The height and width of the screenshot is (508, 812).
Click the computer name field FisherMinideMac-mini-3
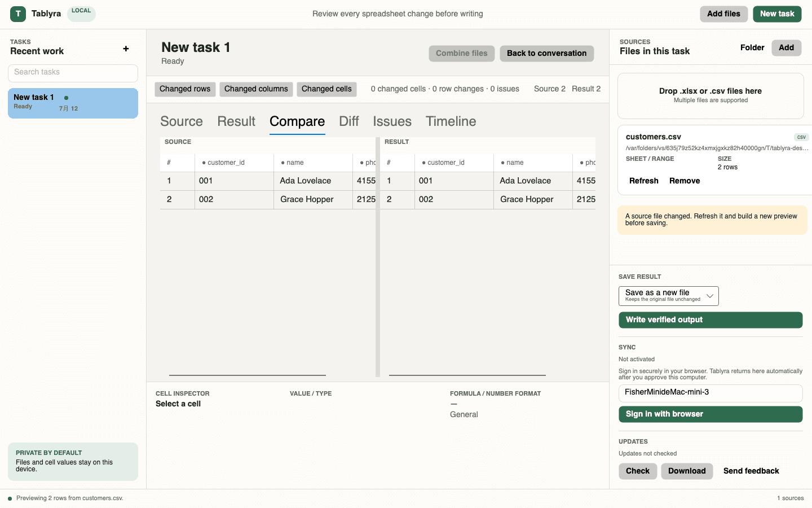(x=710, y=393)
